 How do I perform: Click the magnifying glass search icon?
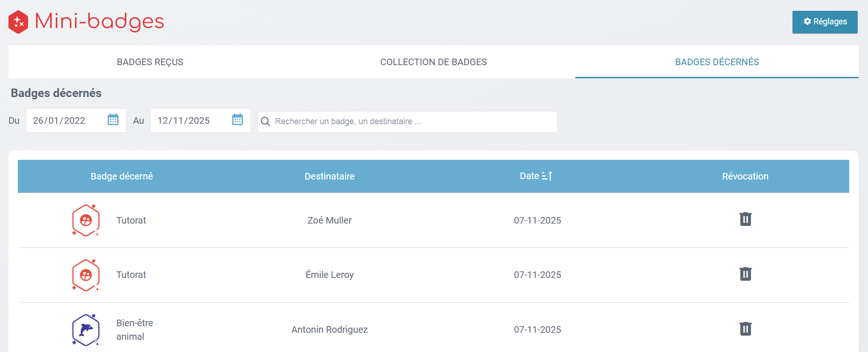pos(265,121)
